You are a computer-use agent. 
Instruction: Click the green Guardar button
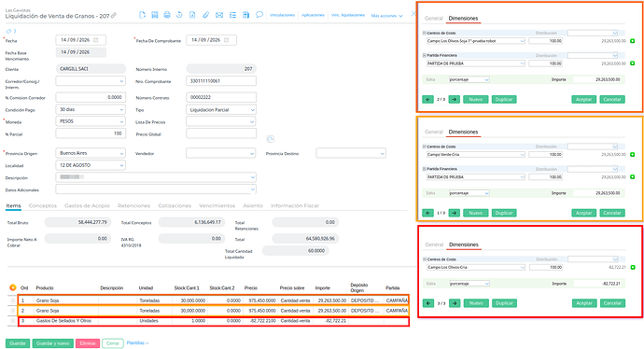point(18,343)
